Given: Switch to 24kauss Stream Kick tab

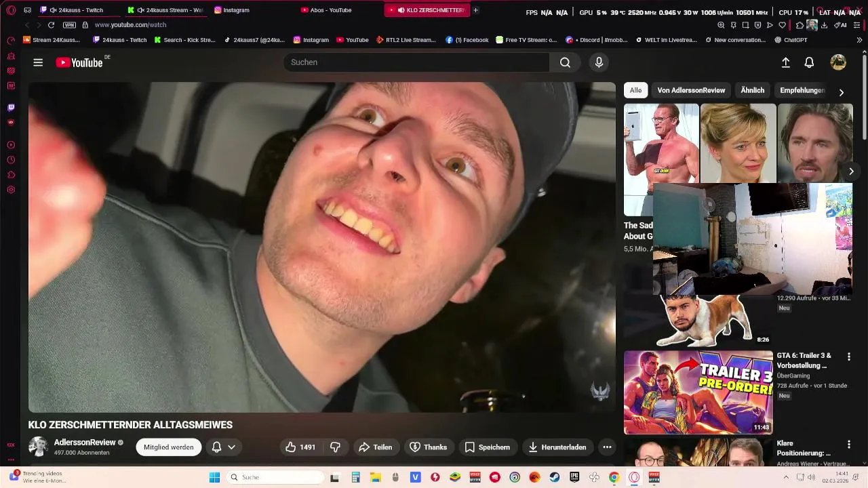Looking at the screenshot, I should pos(166,10).
